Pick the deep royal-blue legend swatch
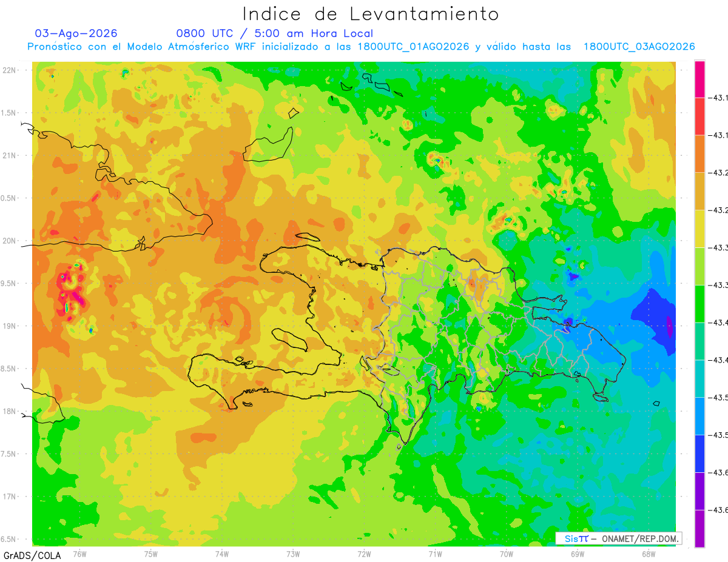Screen dimensions: 728x562 pyautogui.click(x=699, y=453)
